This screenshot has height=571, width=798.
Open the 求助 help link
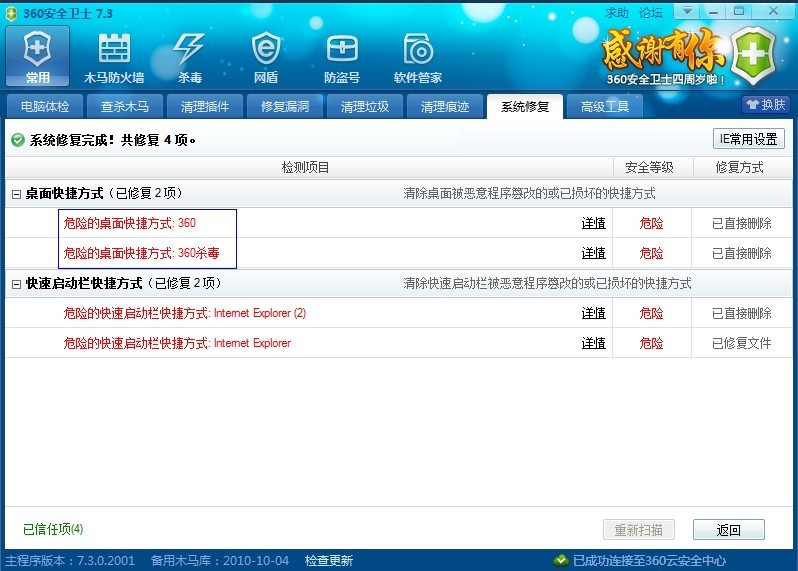(x=617, y=13)
